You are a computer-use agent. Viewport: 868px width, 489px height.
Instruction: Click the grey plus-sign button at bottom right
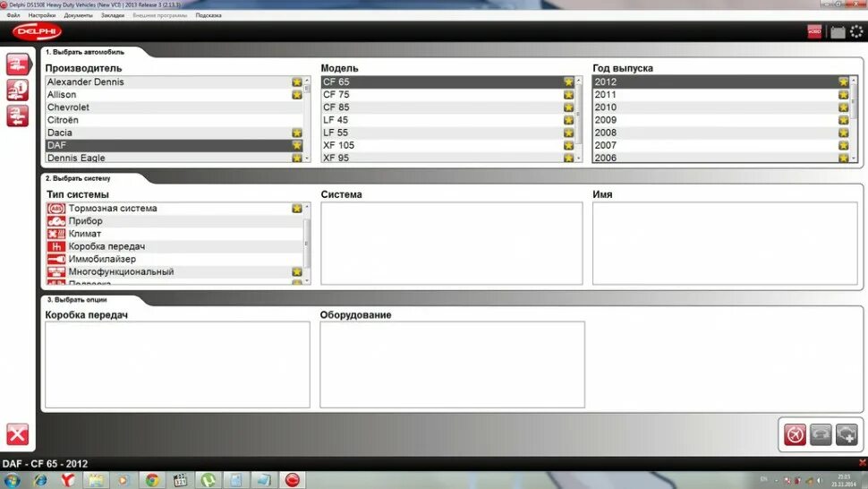847,434
